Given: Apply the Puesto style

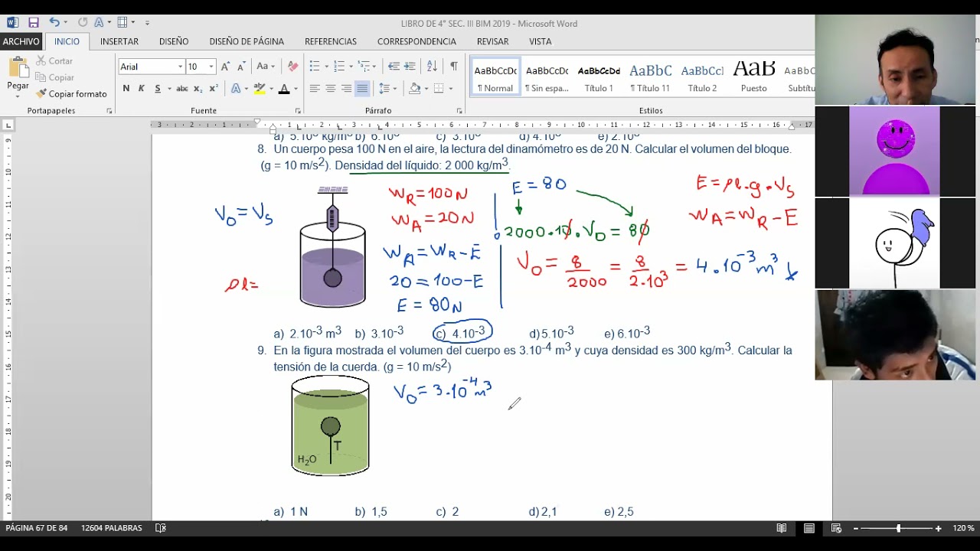Looking at the screenshot, I should pyautogui.click(x=753, y=77).
